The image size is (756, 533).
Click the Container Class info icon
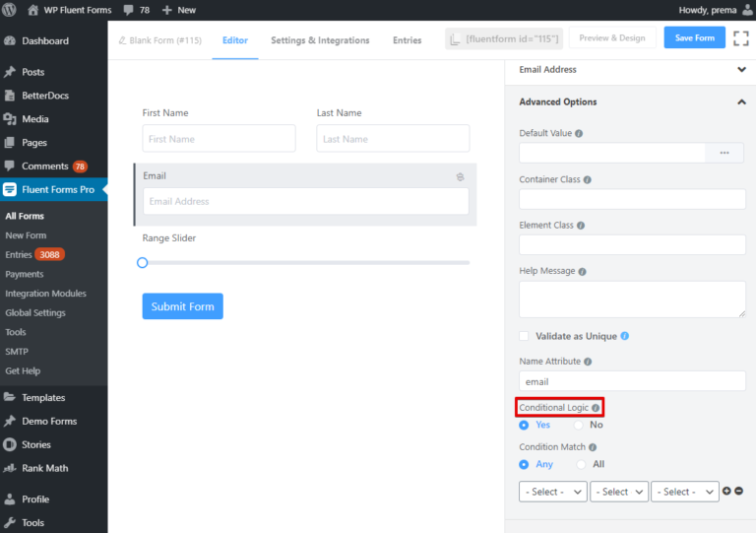[588, 180]
